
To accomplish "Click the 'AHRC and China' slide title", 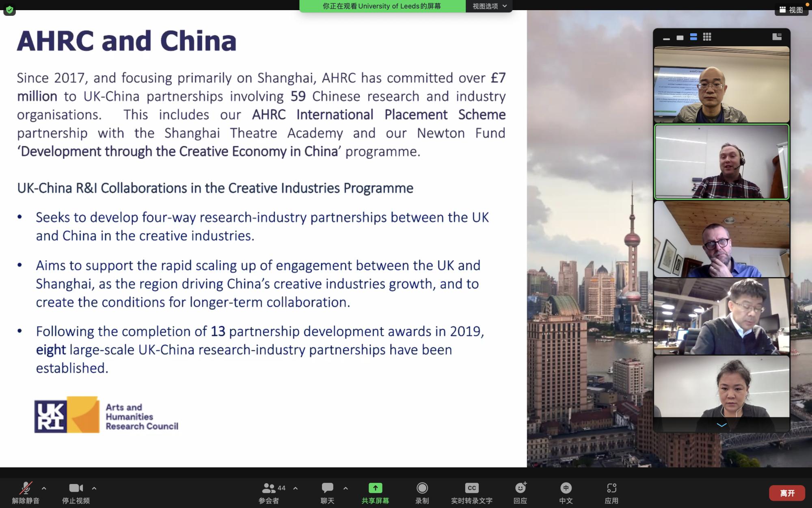I will click(126, 41).
